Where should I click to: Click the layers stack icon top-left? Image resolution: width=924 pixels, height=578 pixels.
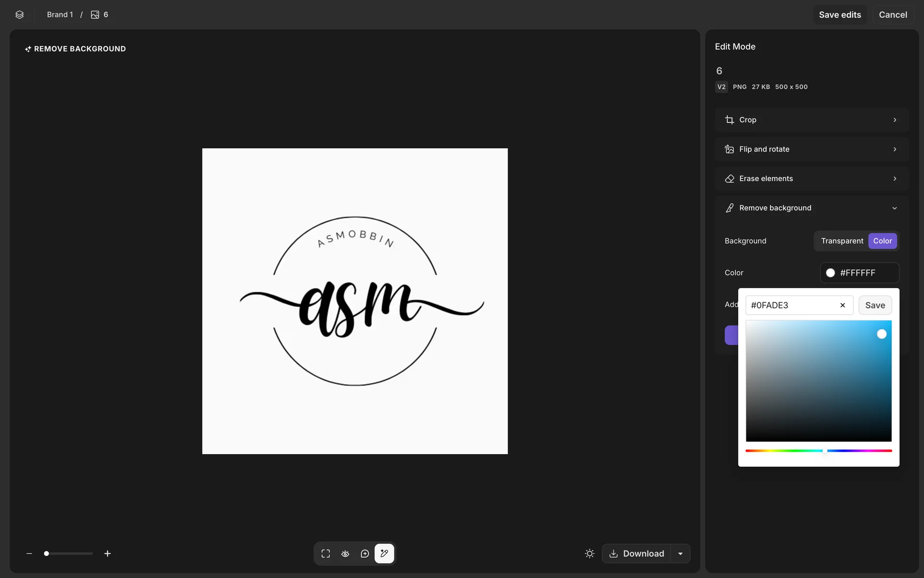click(x=19, y=14)
